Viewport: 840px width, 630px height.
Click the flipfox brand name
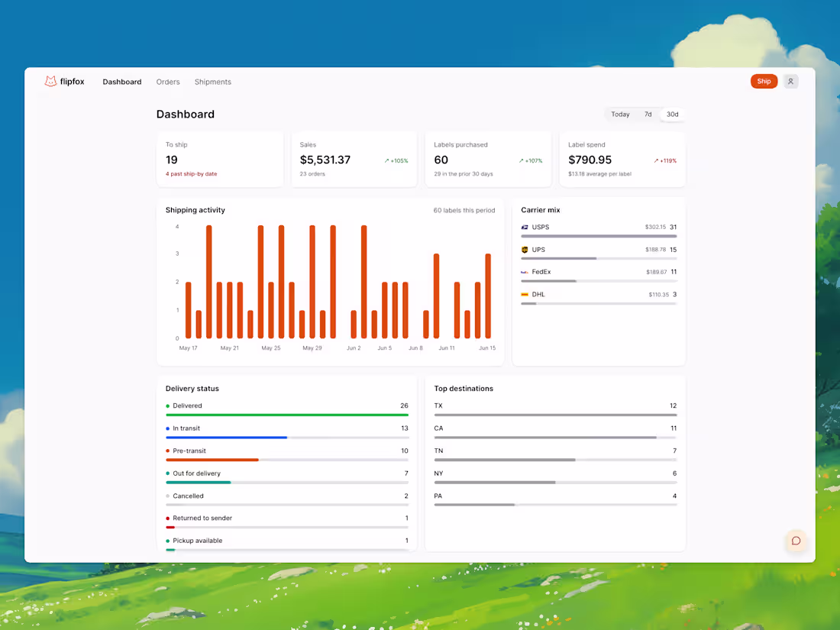pyautogui.click(x=73, y=82)
